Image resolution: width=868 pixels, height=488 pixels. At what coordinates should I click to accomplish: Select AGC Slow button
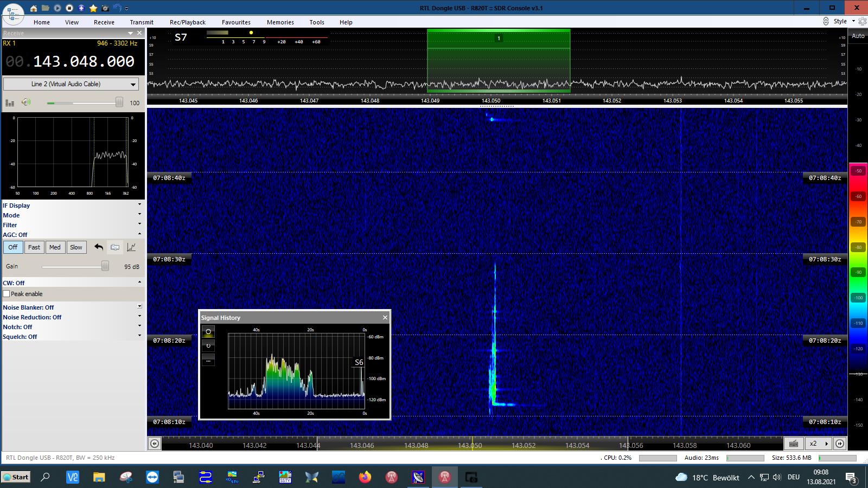pyautogui.click(x=76, y=247)
